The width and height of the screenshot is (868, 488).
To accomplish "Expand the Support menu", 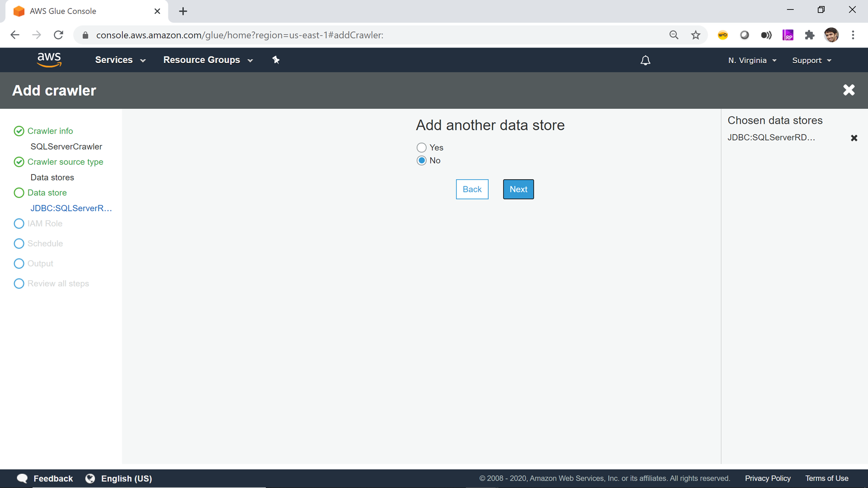I will tap(812, 60).
